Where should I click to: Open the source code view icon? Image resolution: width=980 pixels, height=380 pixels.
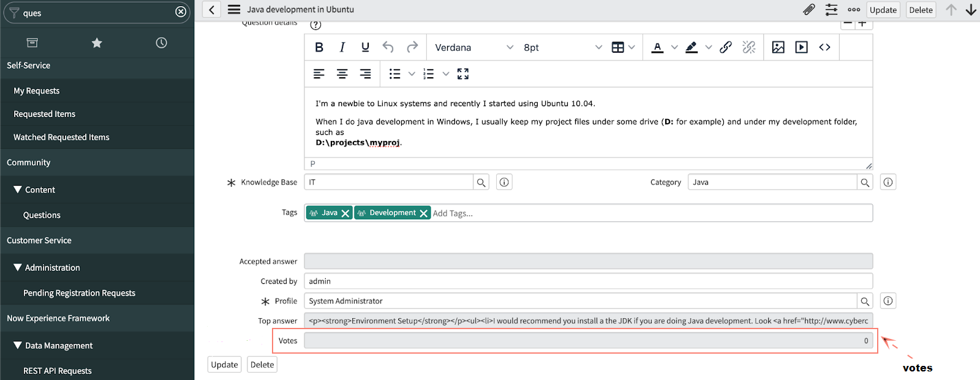click(x=824, y=47)
